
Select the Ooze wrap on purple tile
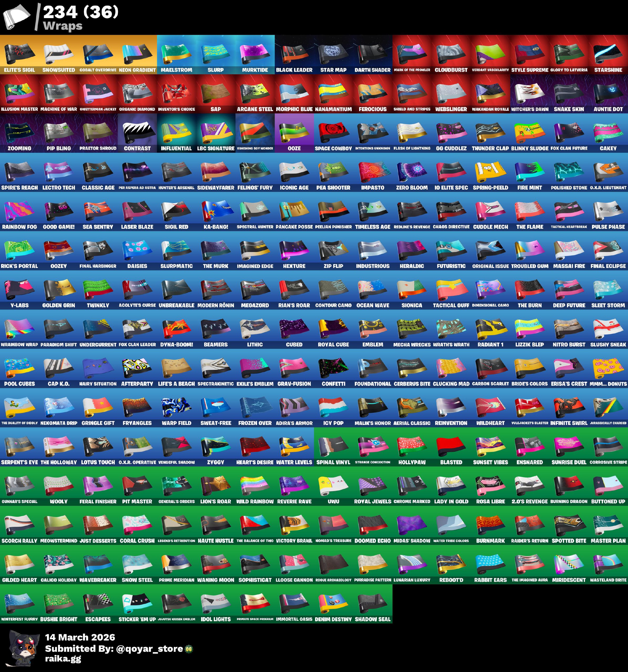[x=294, y=133]
